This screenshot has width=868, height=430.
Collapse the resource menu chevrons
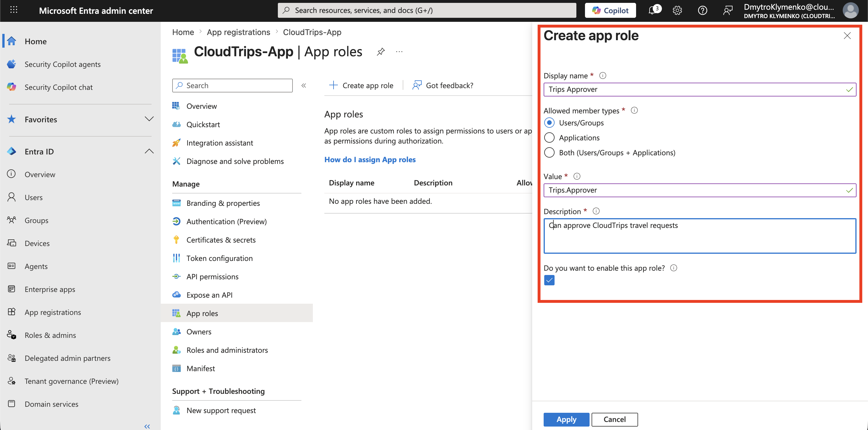[x=304, y=86]
